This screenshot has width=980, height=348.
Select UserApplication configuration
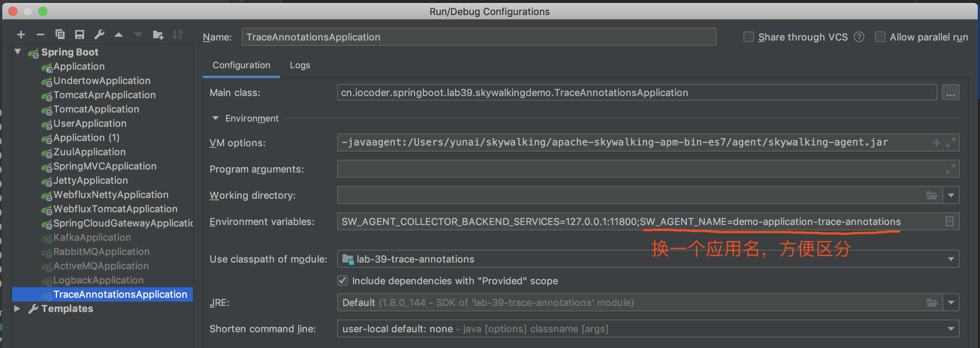90,123
